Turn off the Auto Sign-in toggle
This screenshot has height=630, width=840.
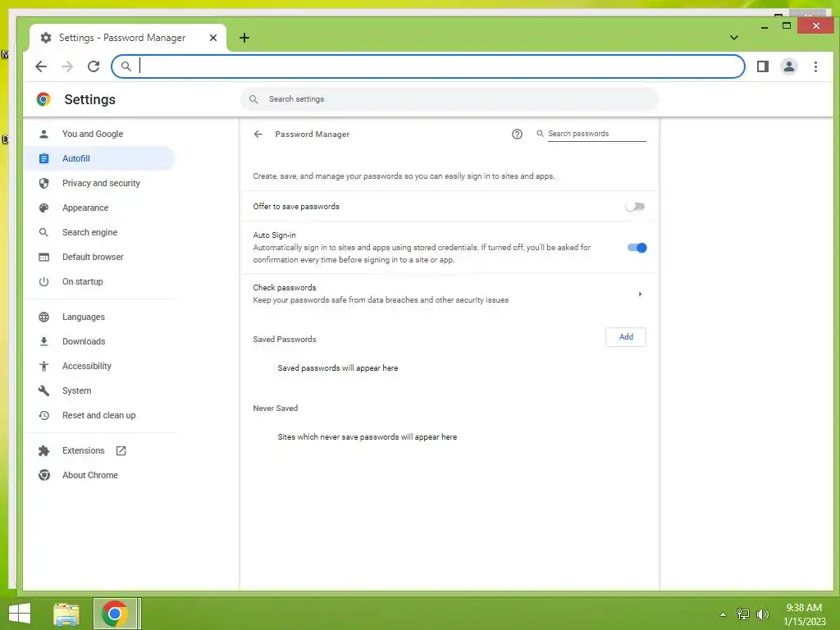637,248
